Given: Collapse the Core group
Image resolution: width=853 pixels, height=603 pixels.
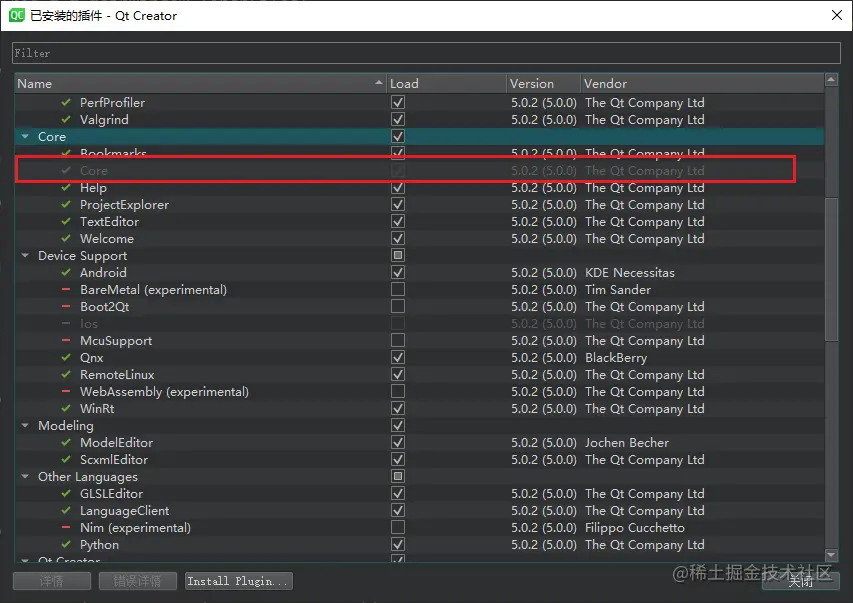Looking at the screenshot, I should [25, 137].
